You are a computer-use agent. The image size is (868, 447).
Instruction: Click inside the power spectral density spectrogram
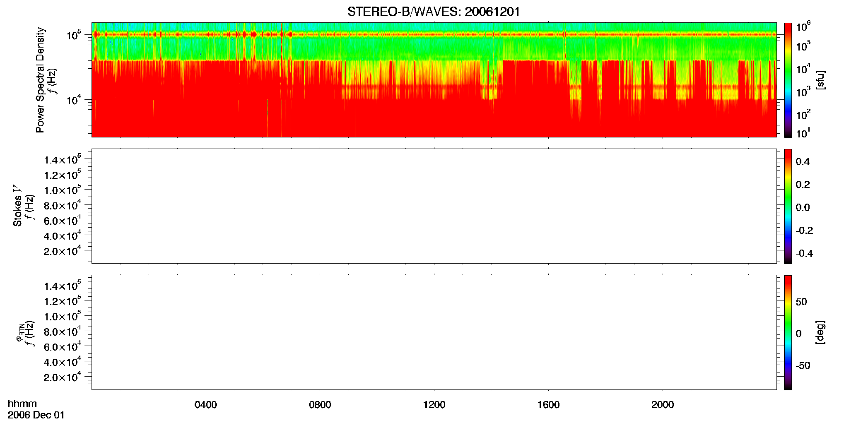(x=434, y=80)
